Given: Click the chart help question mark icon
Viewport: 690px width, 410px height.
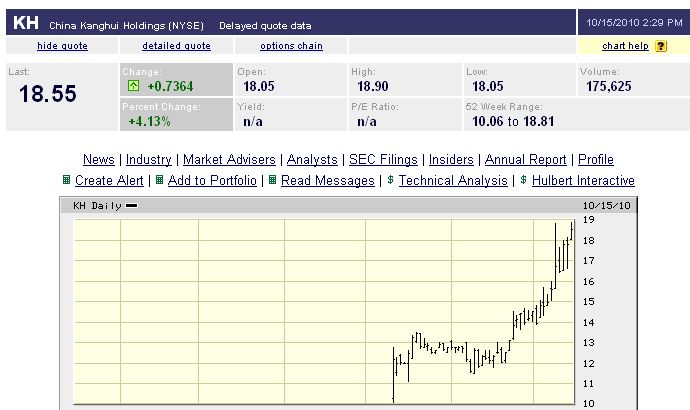Looking at the screenshot, I should [661, 46].
